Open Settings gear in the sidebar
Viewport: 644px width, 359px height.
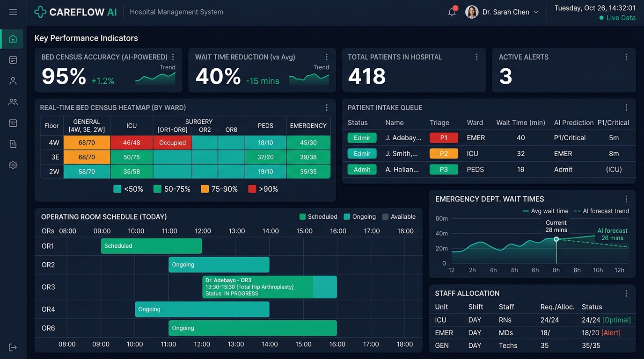(13, 165)
